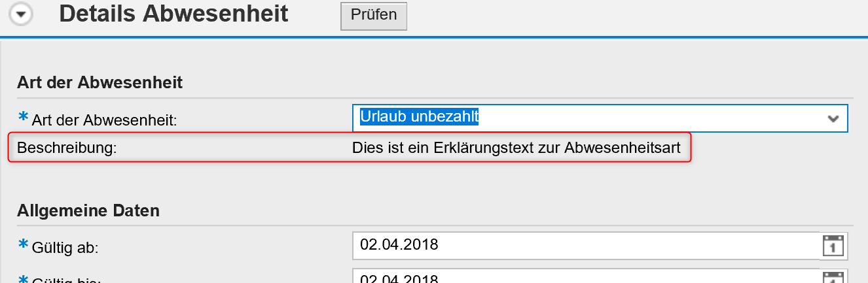Click the Details Abwesenheit title
868x283 pixels.
[x=173, y=14]
